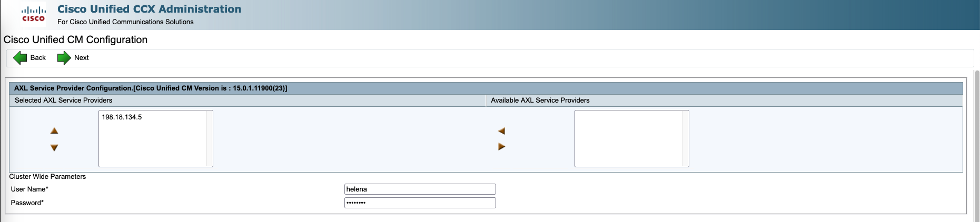Click into the Password input field
The height and width of the screenshot is (222, 980).
point(420,203)
